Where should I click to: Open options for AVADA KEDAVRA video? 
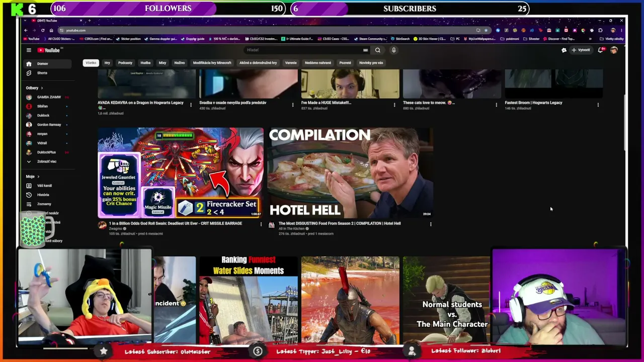[x=191, y=105]
